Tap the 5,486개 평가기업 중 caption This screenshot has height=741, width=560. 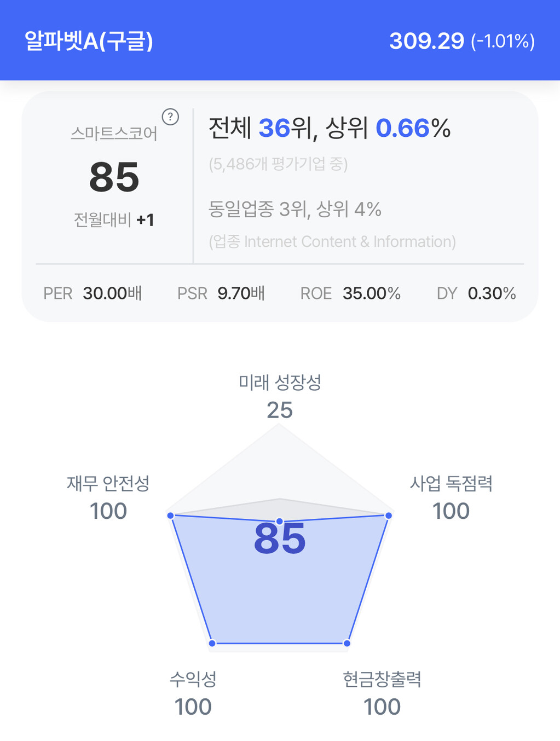(278, 164)
